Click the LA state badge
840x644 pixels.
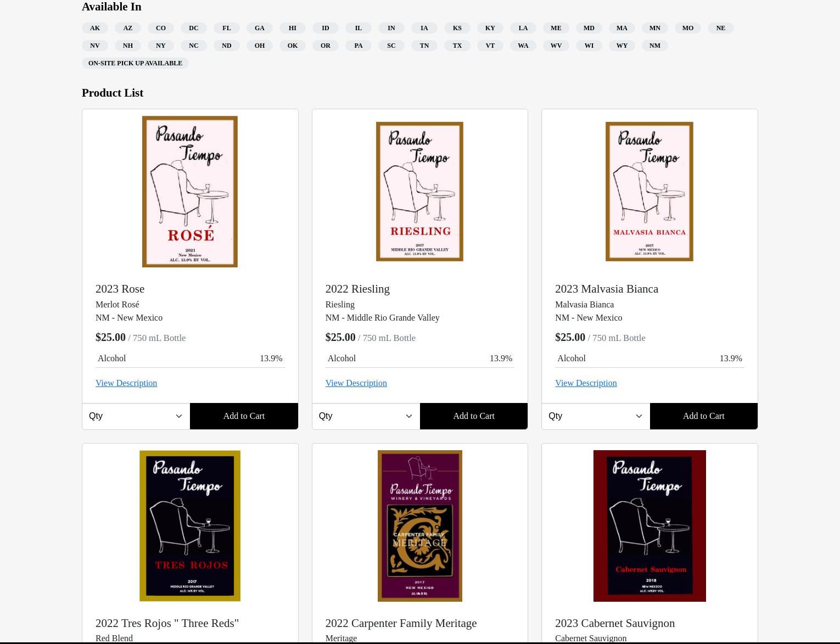pos(523,28)
